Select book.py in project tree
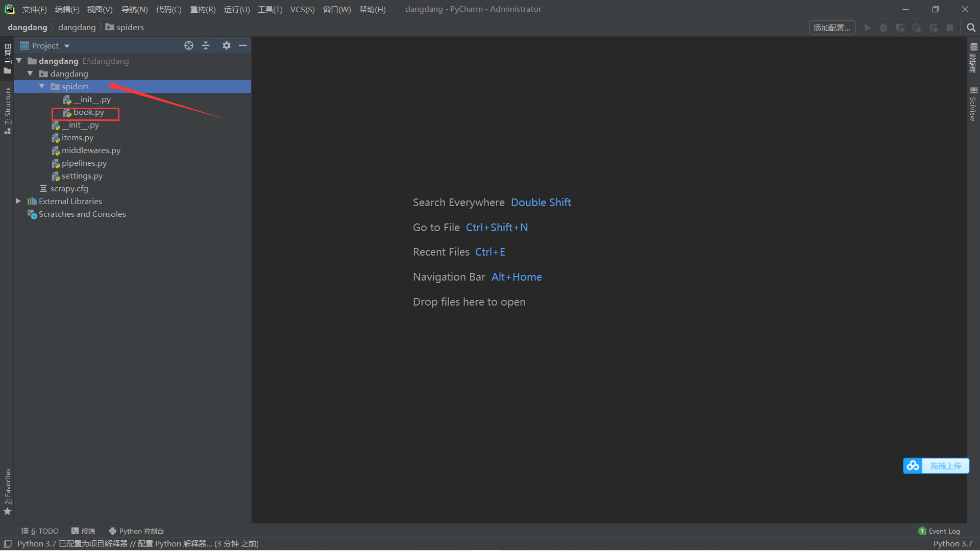Image resolution: width=980 pixels, height=551 pixels. point(88,112)
